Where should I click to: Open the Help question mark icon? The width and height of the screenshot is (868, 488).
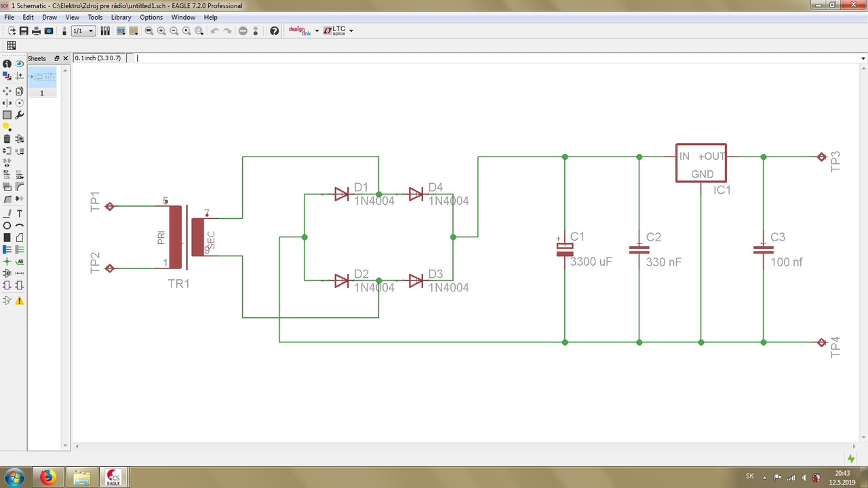[274, 31]
